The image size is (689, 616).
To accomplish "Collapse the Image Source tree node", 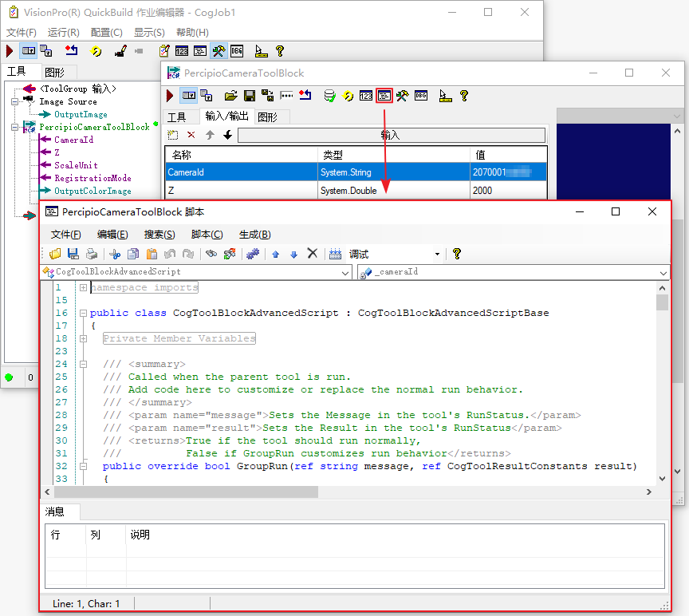I will tap(15, 101).
